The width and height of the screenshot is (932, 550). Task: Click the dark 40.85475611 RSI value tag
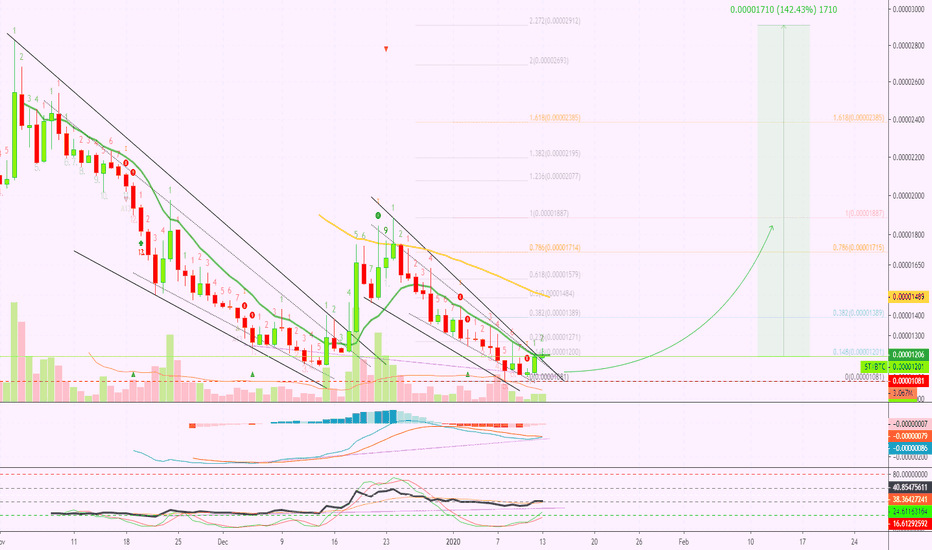click(x=908, y=487)
